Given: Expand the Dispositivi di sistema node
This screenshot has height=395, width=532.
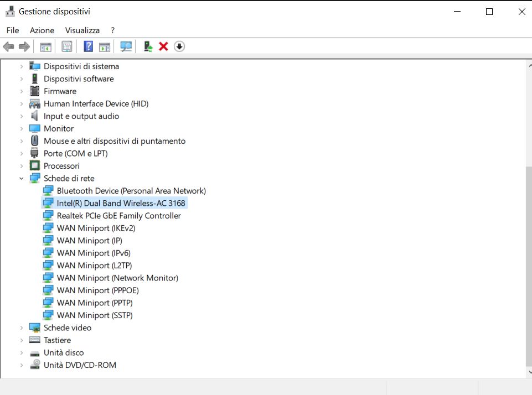Looking at the screenshot, I should 22,66.
